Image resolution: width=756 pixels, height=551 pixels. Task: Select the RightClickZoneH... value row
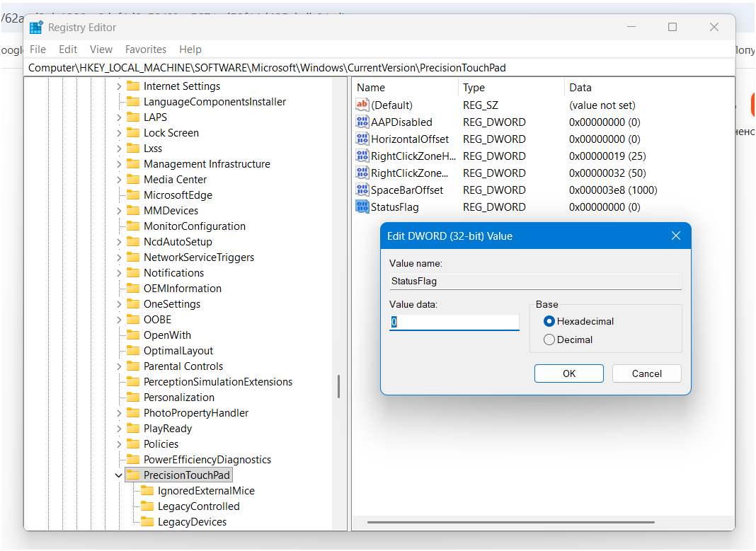(x=544, y=156)
